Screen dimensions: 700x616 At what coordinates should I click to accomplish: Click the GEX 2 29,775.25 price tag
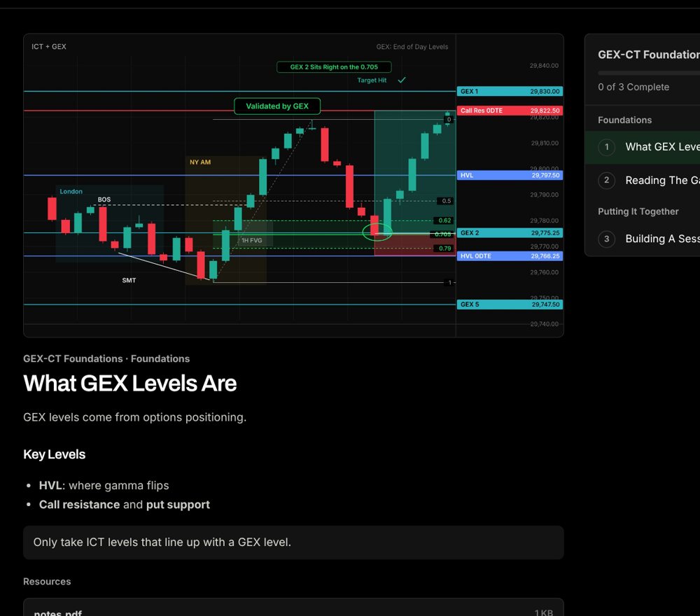pos(510,232)
